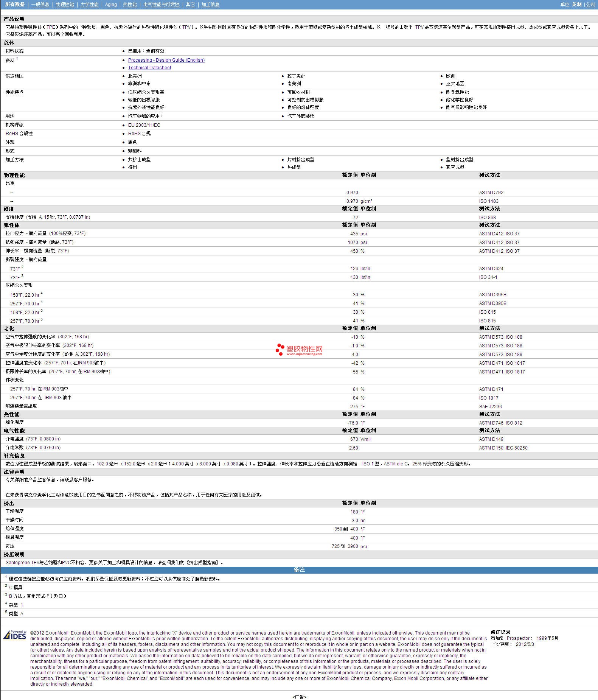
Task: Select the 脆化温度 row label
Action: 14,422
